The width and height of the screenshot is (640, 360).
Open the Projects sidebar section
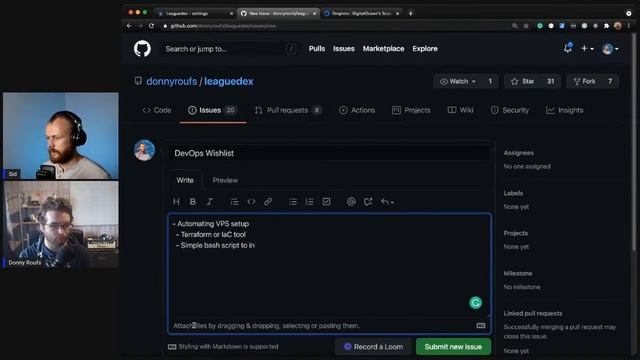[x=516, y=233]
